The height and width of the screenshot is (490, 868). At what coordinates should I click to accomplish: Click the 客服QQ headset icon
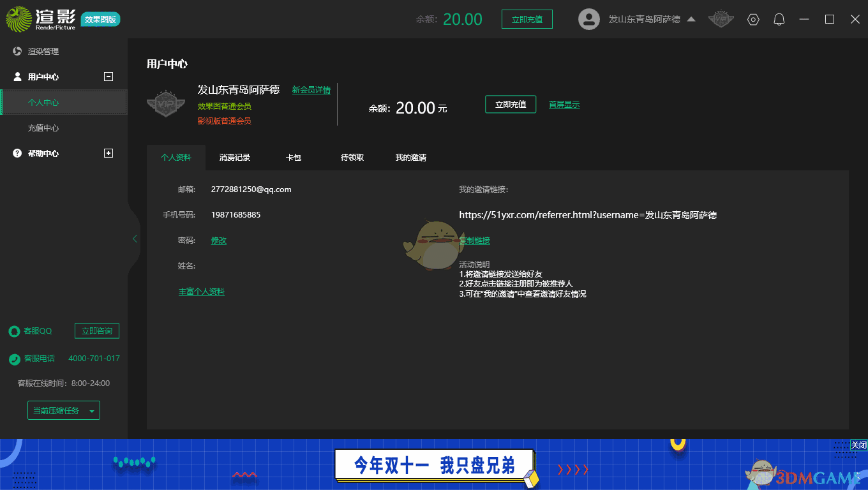click(x=13, y=330)
